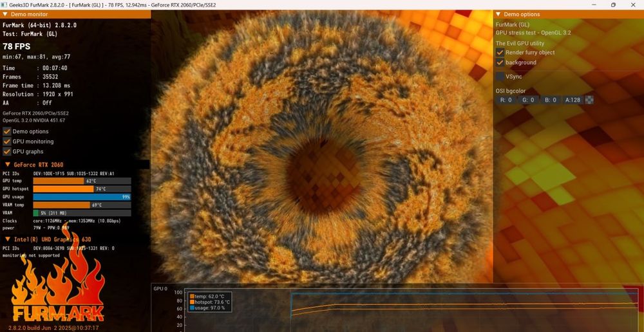
Task: Click the Test: FurMark (GL) line
Action: [x=32, y=33]
